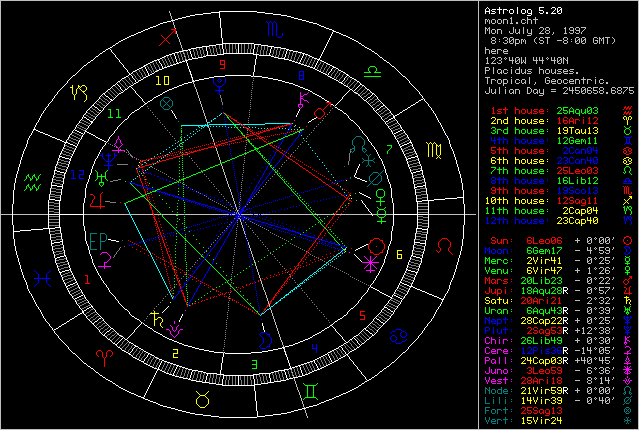The width and height of the screenshot is (639, 430).
Task: Click the Astrolog 5.20 title text
Action: click(x=523, y=11)
